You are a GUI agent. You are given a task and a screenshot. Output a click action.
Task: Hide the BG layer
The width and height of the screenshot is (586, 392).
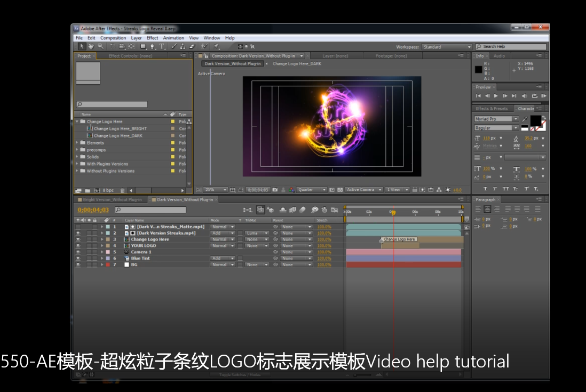pyautogui.click(x=78, y=265)
